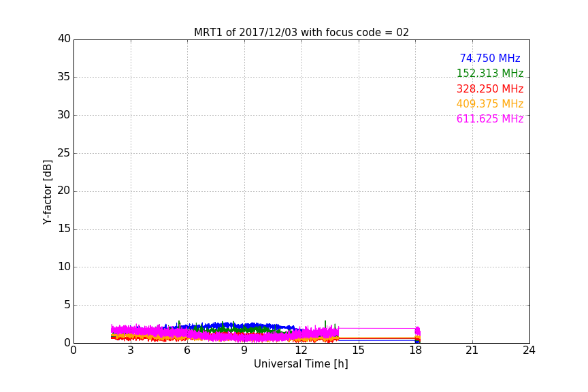This screenshot has height=392, width=588.
Task: Click the x-axis tick label 18
Action: [415, 350]
